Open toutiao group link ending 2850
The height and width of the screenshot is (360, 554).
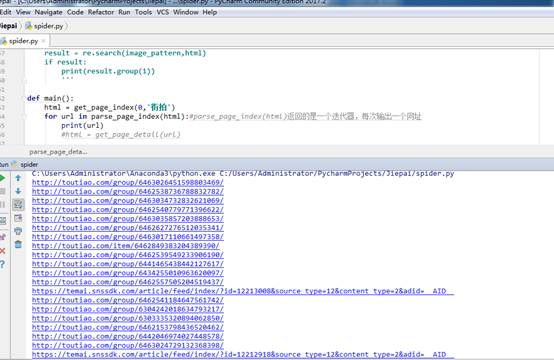tap(128, 318)
